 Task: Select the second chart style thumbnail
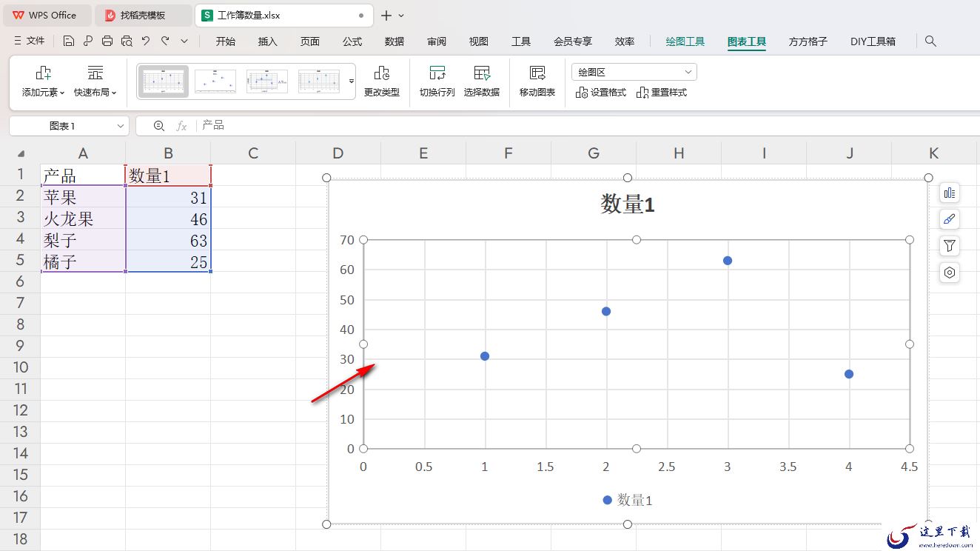(215, 81)
